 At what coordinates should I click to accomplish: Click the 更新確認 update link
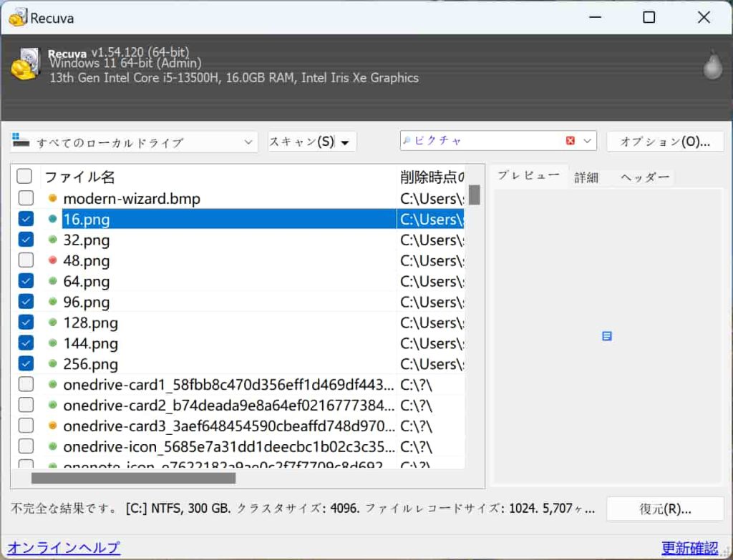tap(689, 547)
